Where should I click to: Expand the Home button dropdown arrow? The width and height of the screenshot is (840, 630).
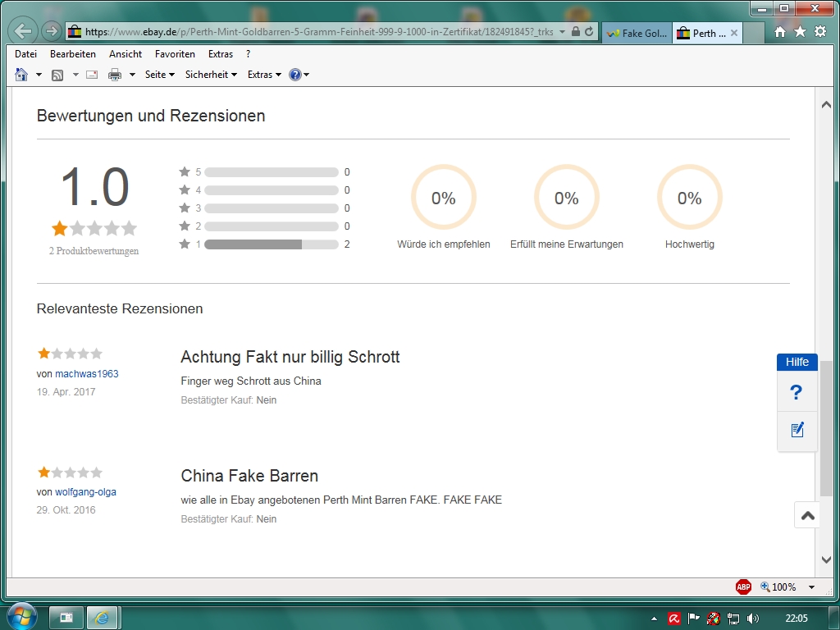(39, 75)
